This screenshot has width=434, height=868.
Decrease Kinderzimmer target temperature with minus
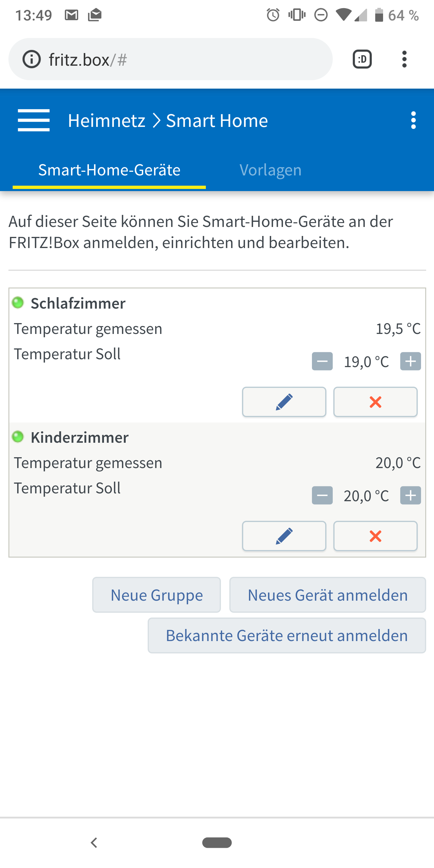[322, 496]
